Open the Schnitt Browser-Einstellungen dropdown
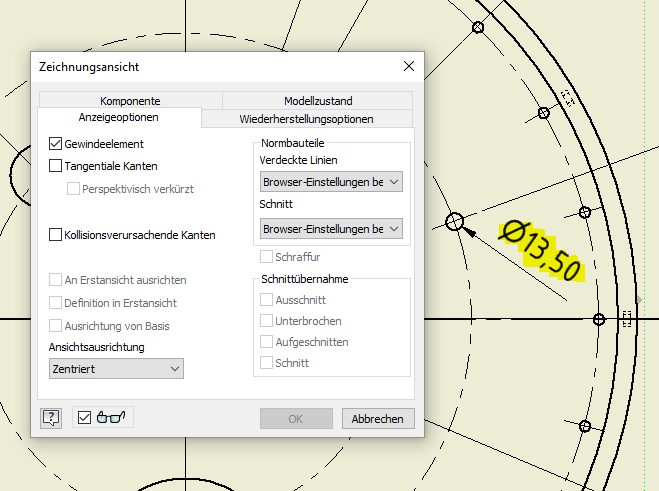This screenshot has height=491, width=659. click(331, 229)
